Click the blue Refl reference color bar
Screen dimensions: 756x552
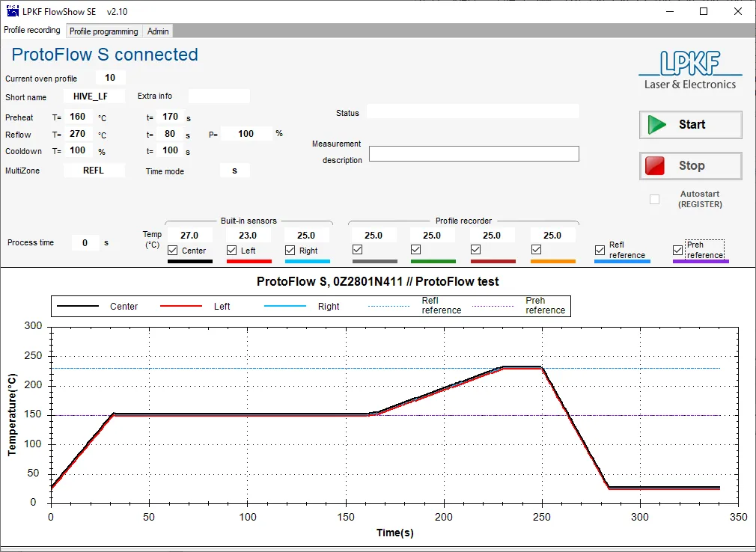622,262
